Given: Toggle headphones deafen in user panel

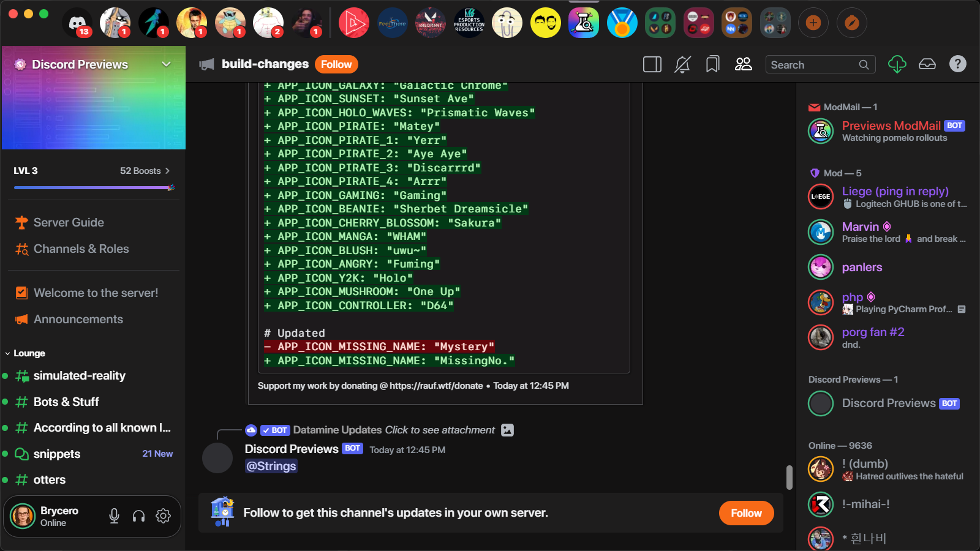Looking at the screenshot, I should click(139, 516).
